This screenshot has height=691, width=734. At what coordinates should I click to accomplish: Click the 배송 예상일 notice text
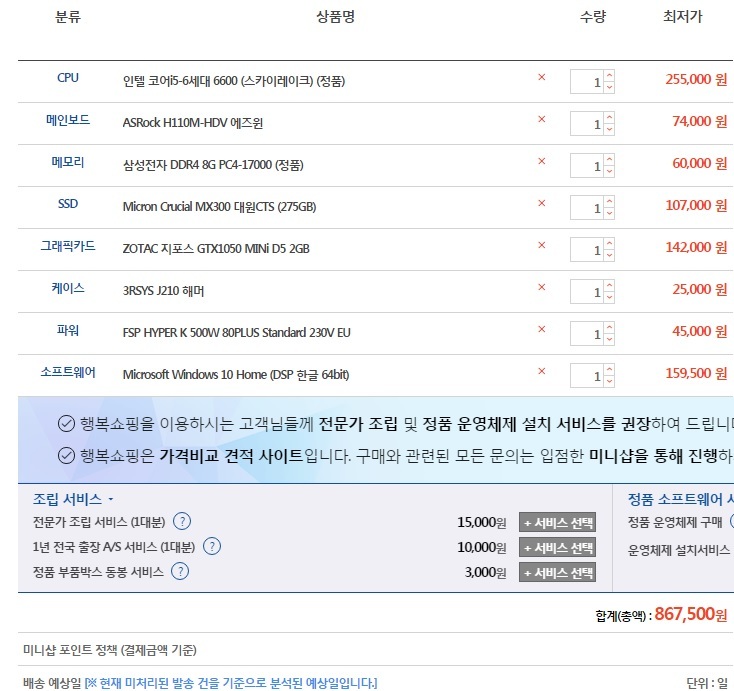200,683
